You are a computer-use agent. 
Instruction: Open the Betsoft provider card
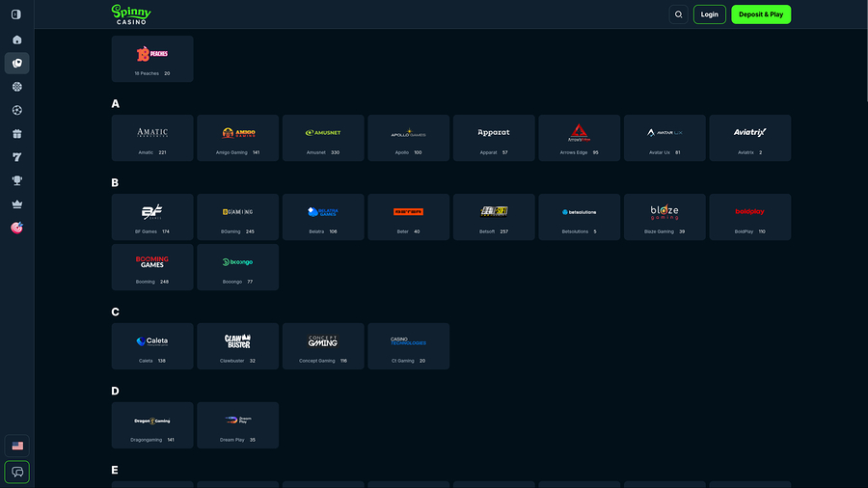coord(494,217)
